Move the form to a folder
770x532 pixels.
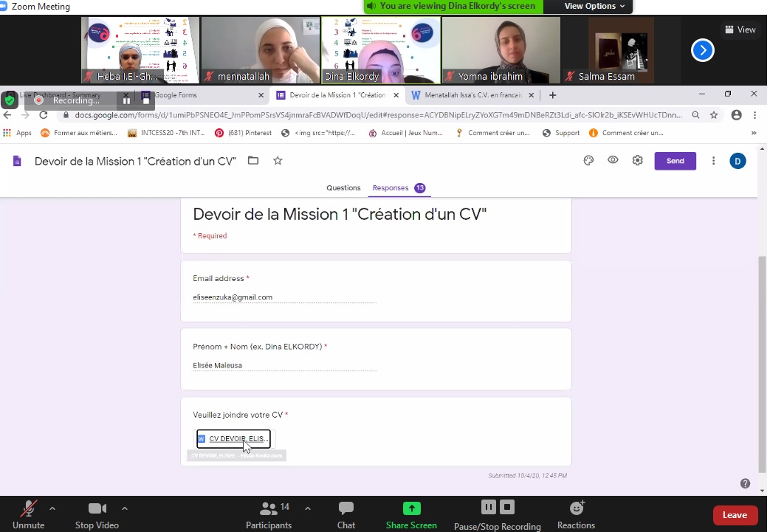tap(253, 161)
